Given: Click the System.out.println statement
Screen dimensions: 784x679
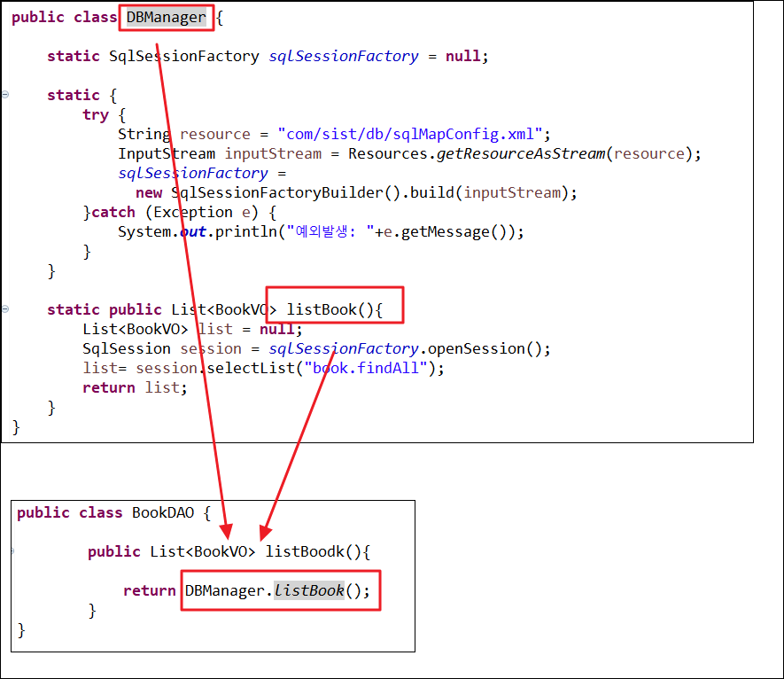Looking at the screenshot, I should (321, 231).
